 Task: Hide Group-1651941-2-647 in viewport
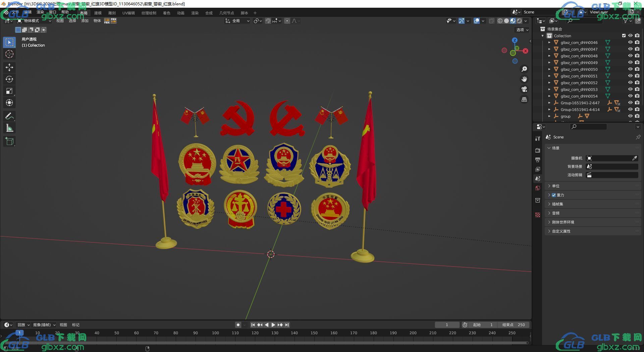[x=630, y=103]
